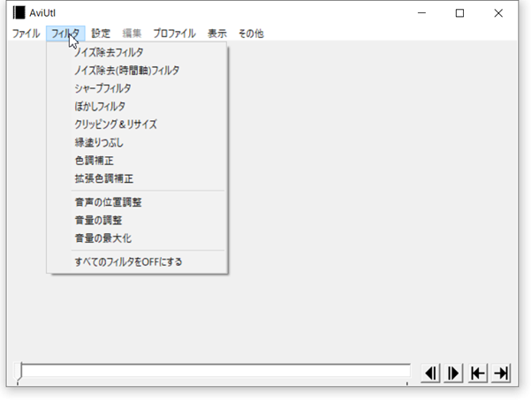Screen dimensions: 532x400
Task: Open the ファイル menu
Action: (x=27, y=34)
